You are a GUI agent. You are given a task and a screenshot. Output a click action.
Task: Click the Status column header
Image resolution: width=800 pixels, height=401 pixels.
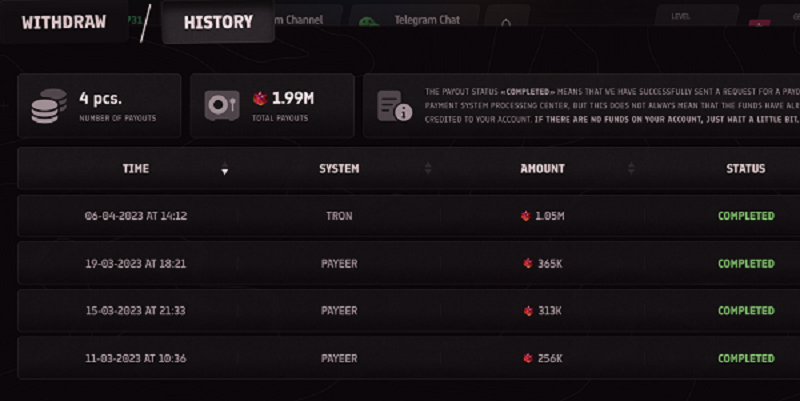745,169
